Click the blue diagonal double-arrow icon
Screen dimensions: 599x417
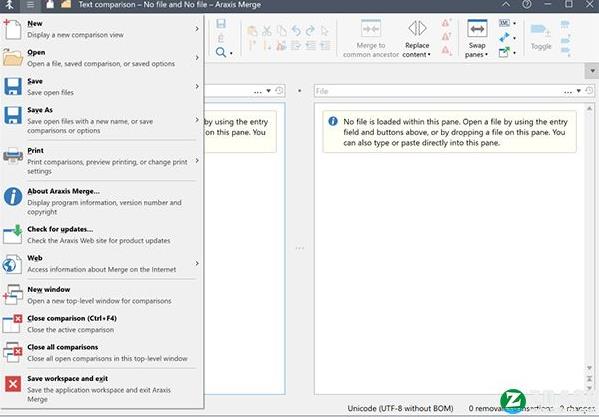click(504, 37)
